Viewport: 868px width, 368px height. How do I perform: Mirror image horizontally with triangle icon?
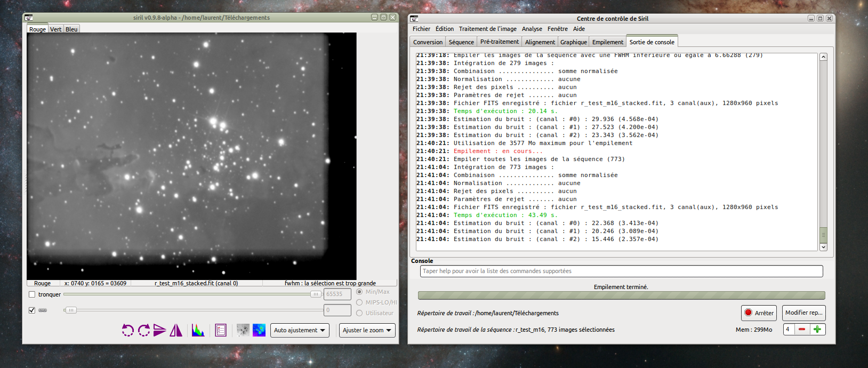pyautogui.click(x=176, y=331)
